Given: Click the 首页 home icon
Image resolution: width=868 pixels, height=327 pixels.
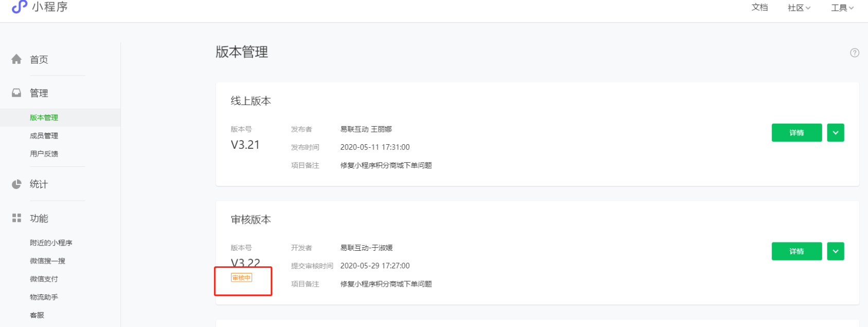Looking at the screenshot, I should 16,59.
